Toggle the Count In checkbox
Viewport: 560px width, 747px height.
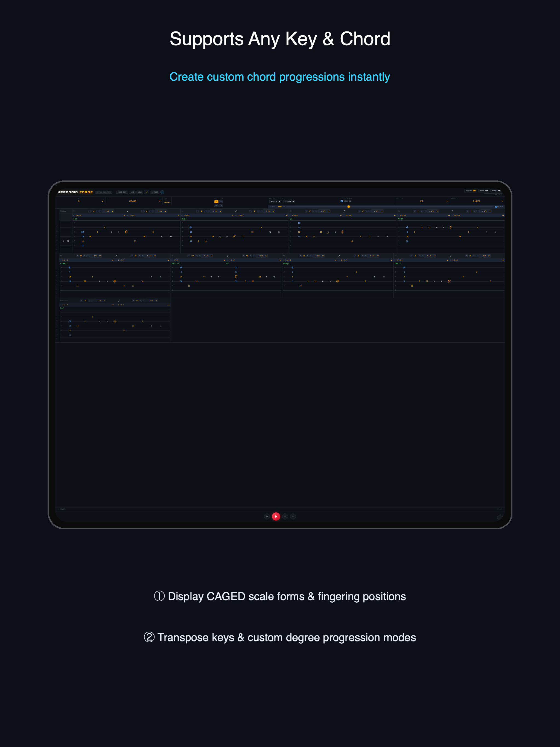(496, 207)
